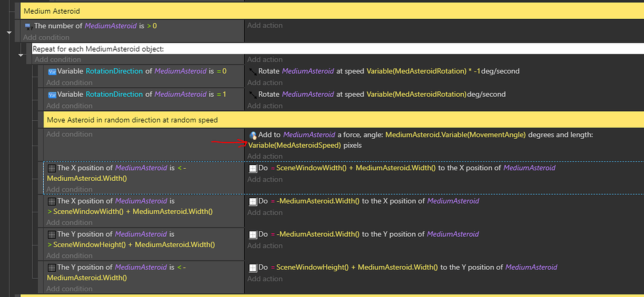
Task: Add action below -MediumAsteroid.Width() X position action
Action: (265, 212)
